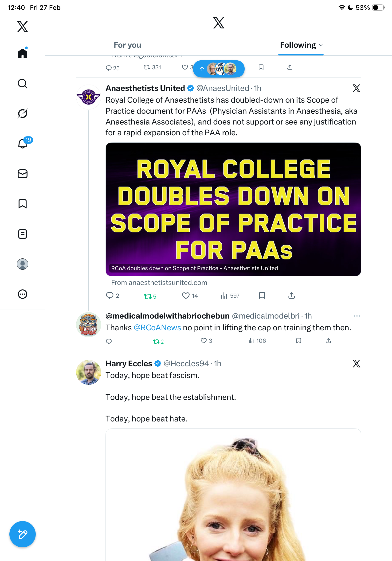
Task: Open Grok from the sidebar
Action: tap(23, 113)
